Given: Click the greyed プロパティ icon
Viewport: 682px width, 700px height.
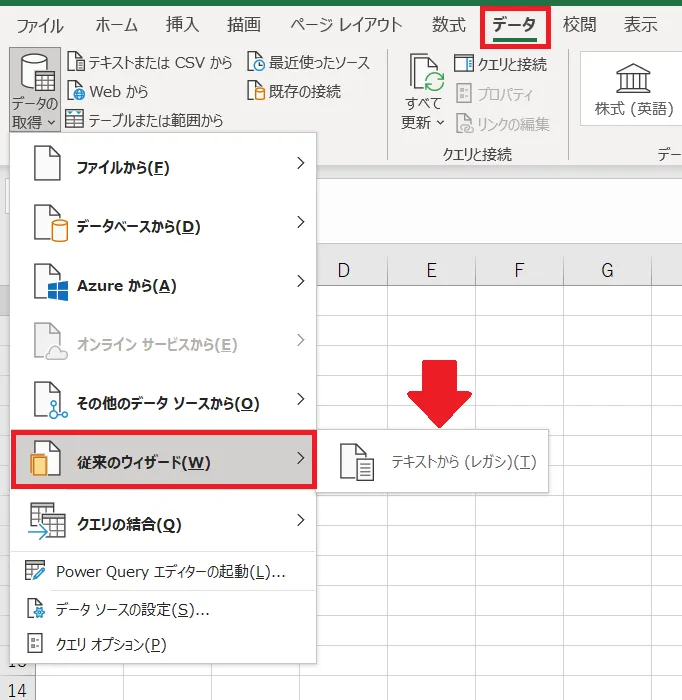Looking at the screenshot, I should coord(464,94).
